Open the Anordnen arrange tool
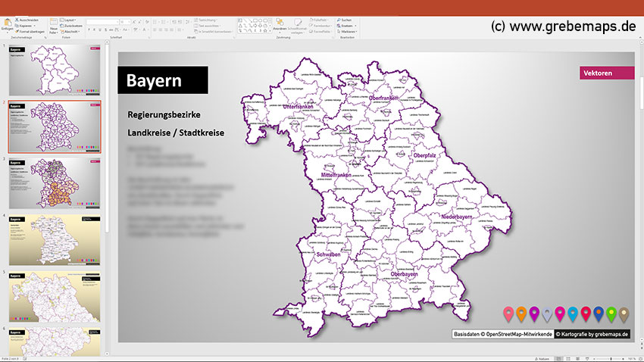 coord(279,24)
